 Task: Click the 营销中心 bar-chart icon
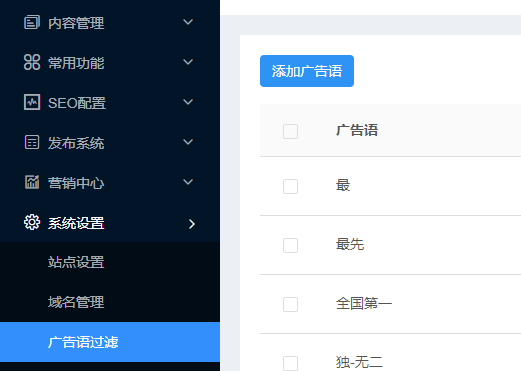pyautogui.click(x=32, y=182)
